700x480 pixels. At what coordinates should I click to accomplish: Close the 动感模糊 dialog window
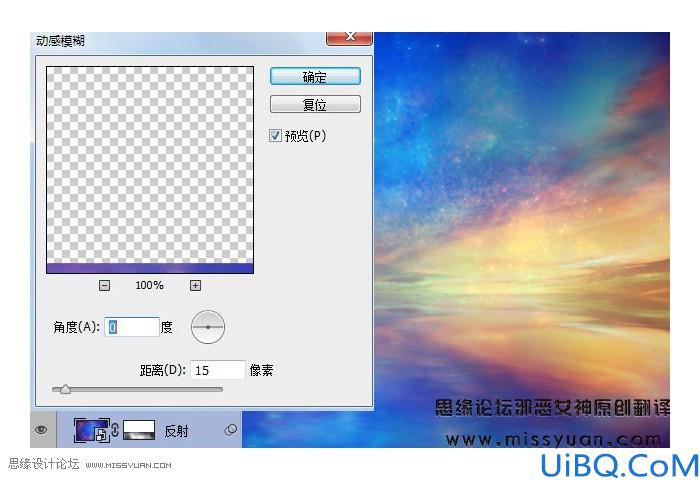(350, 38)
